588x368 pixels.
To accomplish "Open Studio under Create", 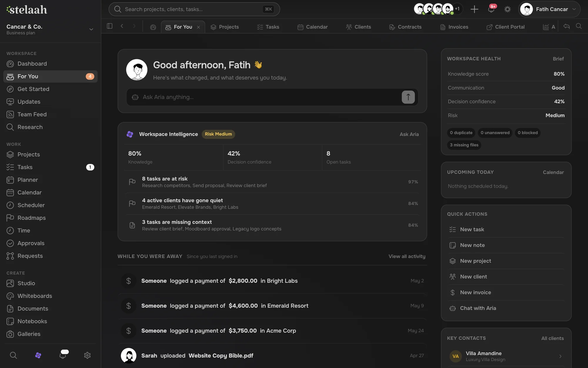I will click(x=50, y=283).
